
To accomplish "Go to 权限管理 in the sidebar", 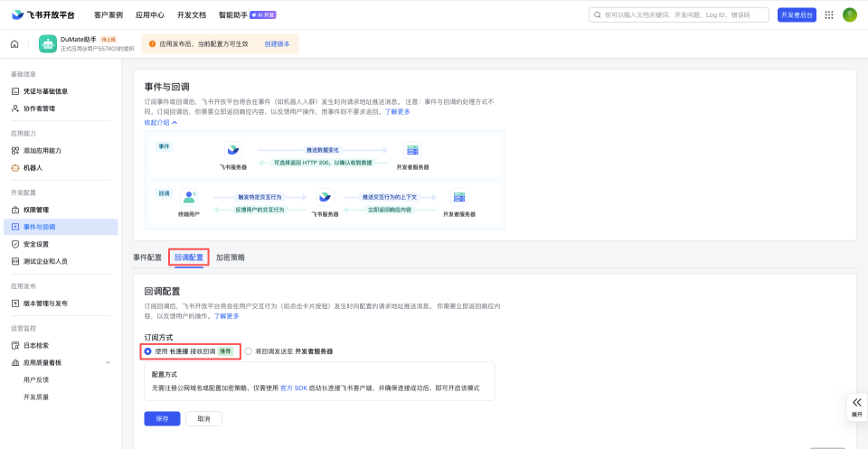I will click(x=36, y=210).
